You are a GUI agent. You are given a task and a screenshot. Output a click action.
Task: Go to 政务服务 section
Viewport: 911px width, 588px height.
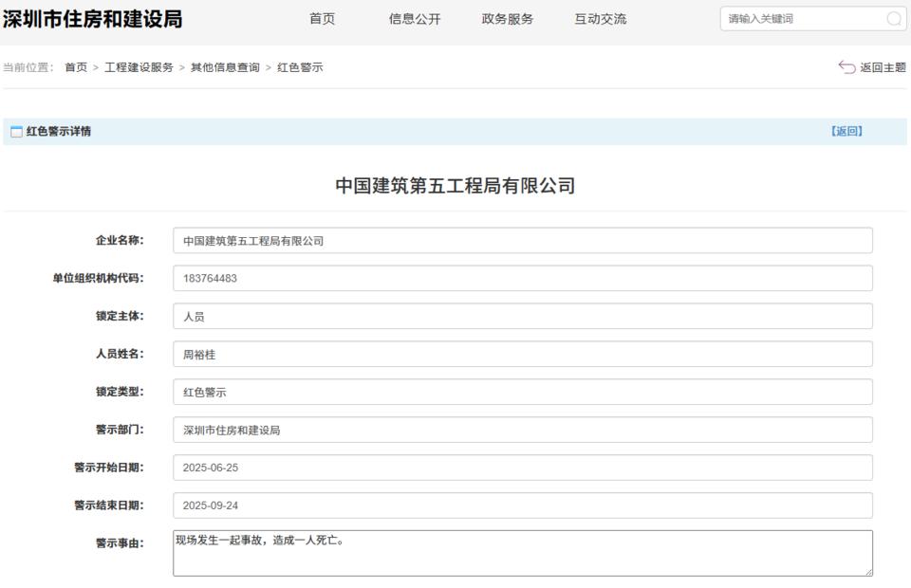coord(508,19)
